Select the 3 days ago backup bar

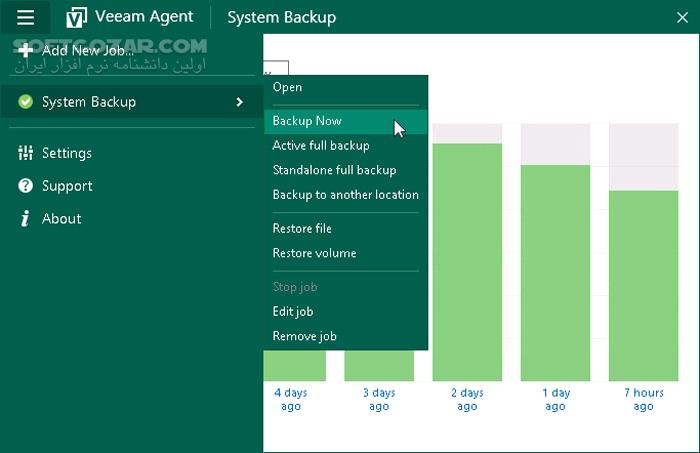379,366
